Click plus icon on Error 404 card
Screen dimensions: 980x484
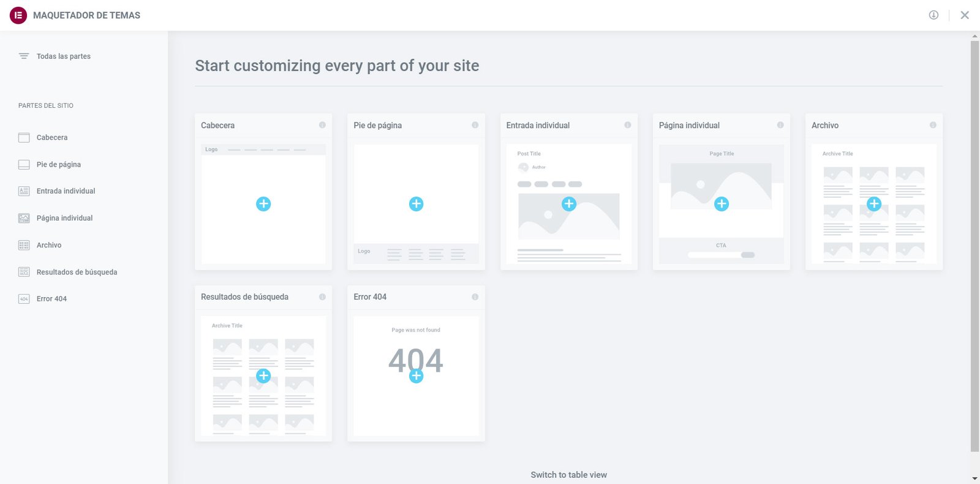(416, 376)
